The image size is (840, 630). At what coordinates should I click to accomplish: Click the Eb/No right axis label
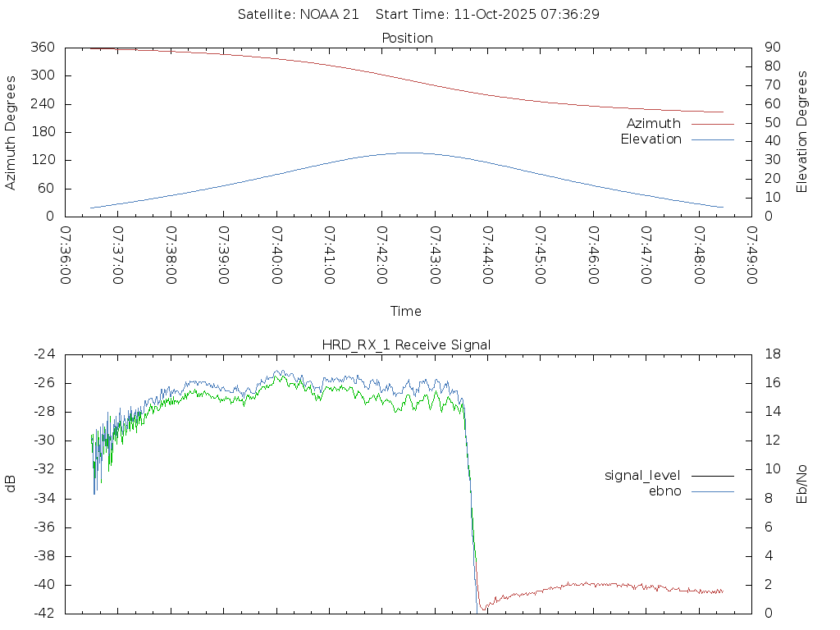click(802, 484)
